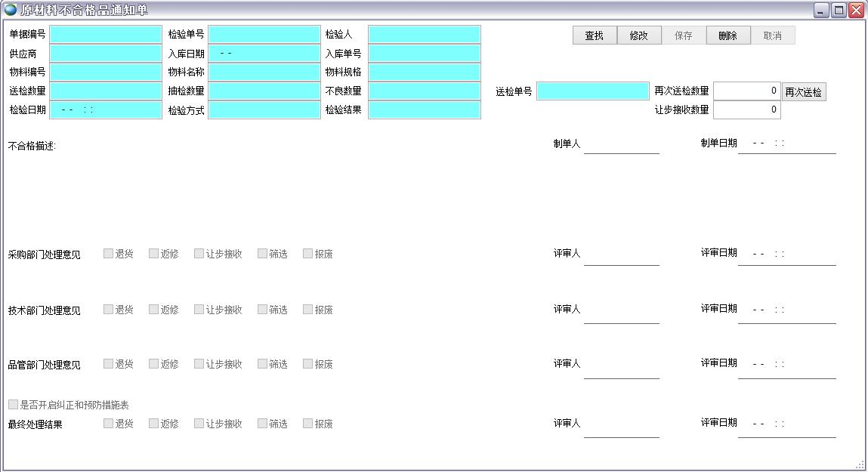Check 退货 under 采购部门处理意见
This screenshot has height=472, width=868.
coord(109,254)
